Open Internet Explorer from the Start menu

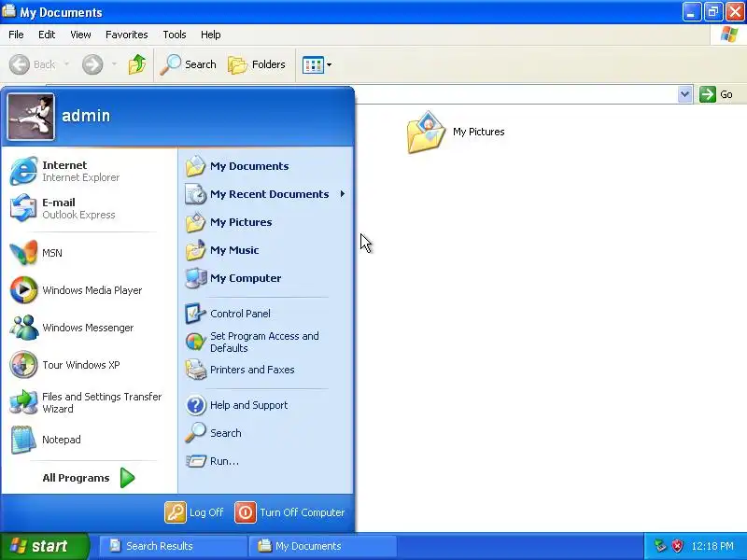click(x=89, y=171)
